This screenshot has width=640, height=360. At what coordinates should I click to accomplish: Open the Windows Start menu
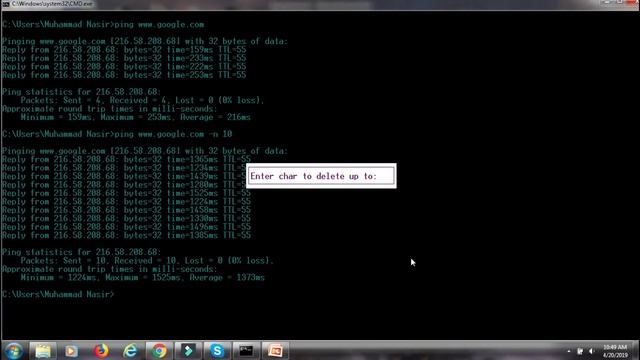[13, 351]
